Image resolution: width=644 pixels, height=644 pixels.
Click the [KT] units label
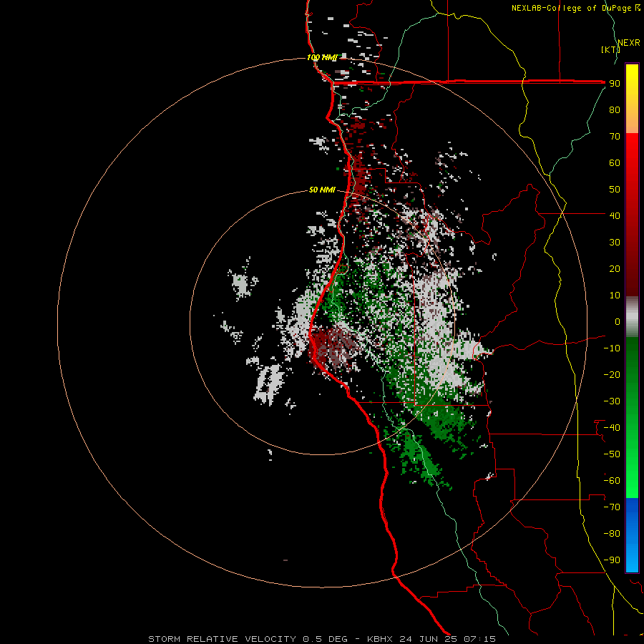click(610, 49)
